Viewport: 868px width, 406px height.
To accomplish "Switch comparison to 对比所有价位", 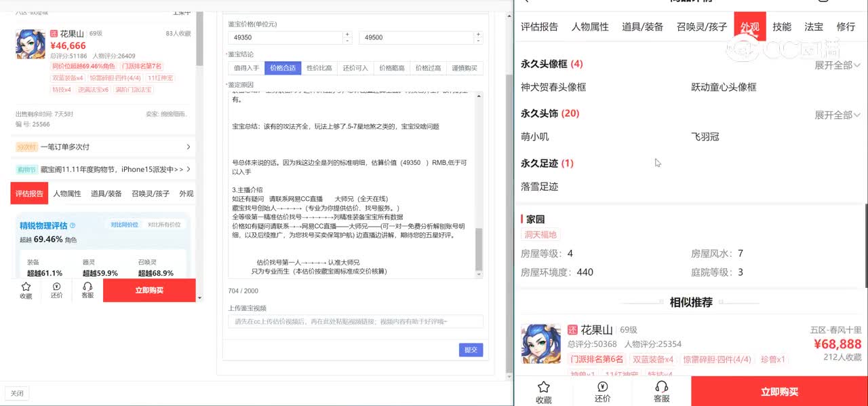I will [x=164, y=225].
